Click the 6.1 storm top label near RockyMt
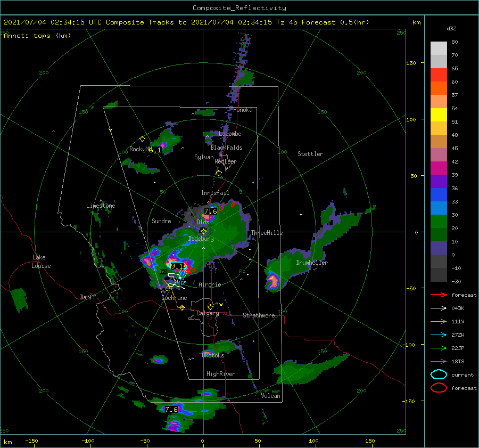The width and height of the screenshot is (479, 448). [155, 150]
